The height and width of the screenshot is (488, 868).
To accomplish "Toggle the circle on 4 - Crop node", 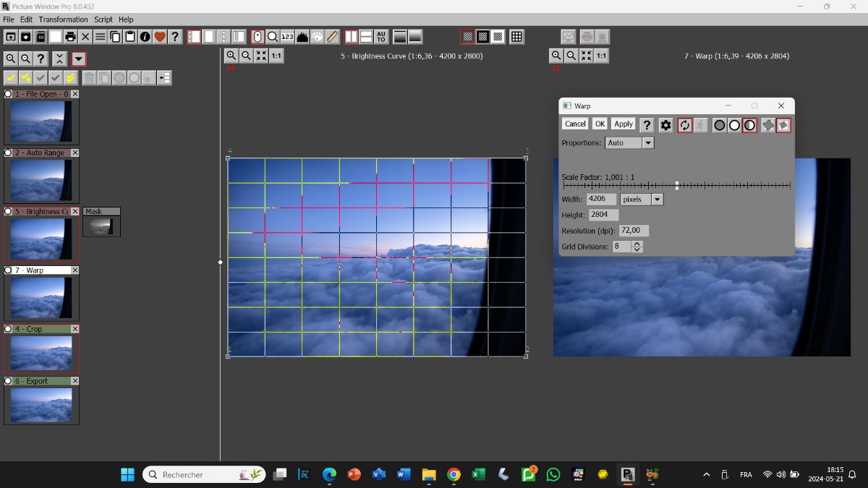I will pos(9,329).
